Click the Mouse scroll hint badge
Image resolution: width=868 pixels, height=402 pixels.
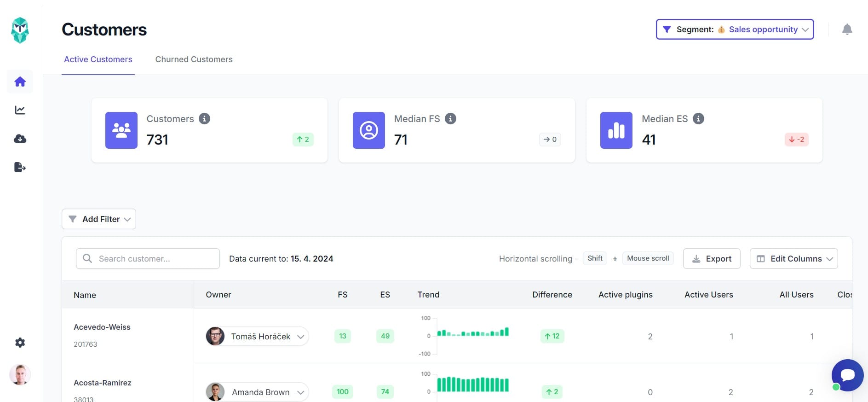pyautogui.click(x=648, y=258)
